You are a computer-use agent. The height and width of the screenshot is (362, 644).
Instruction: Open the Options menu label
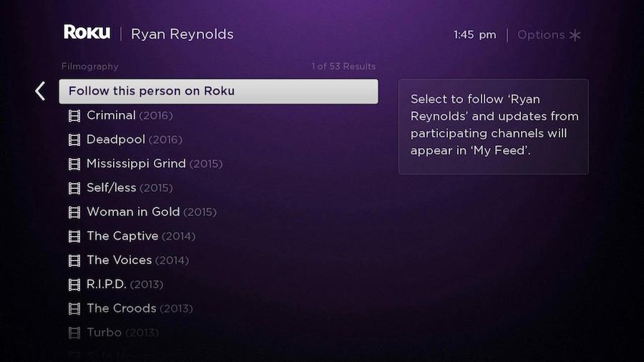540,35
